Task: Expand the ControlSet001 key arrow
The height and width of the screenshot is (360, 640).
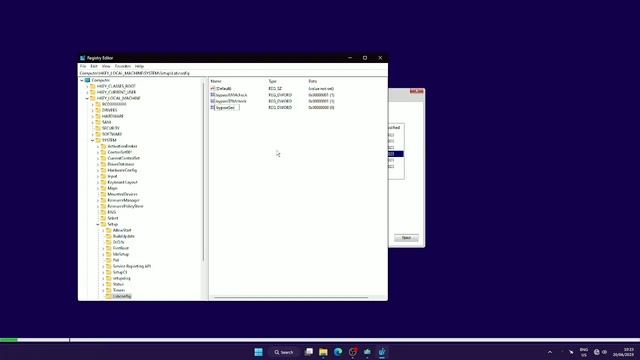Action: click(98, 152)
